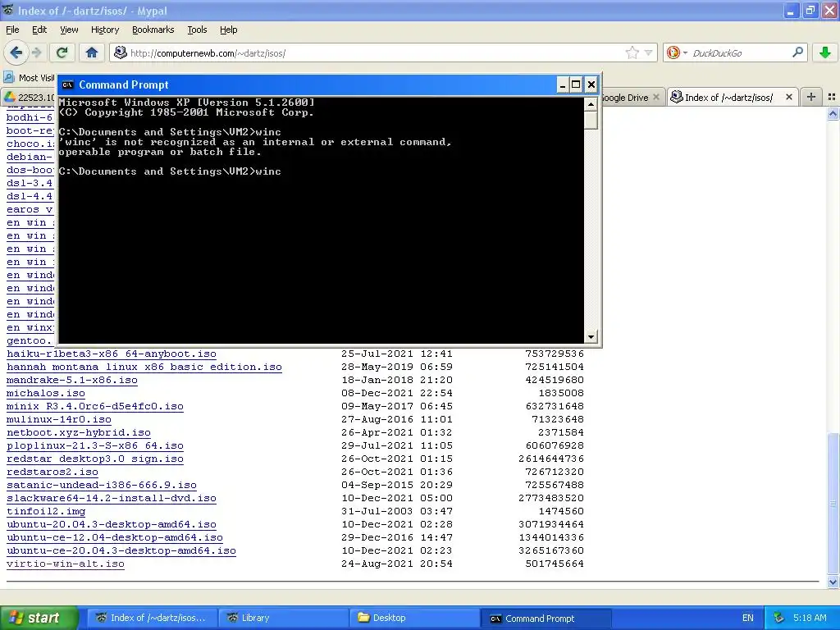Open redstar_desktop3.0_sign.iso link

(95, 459)
